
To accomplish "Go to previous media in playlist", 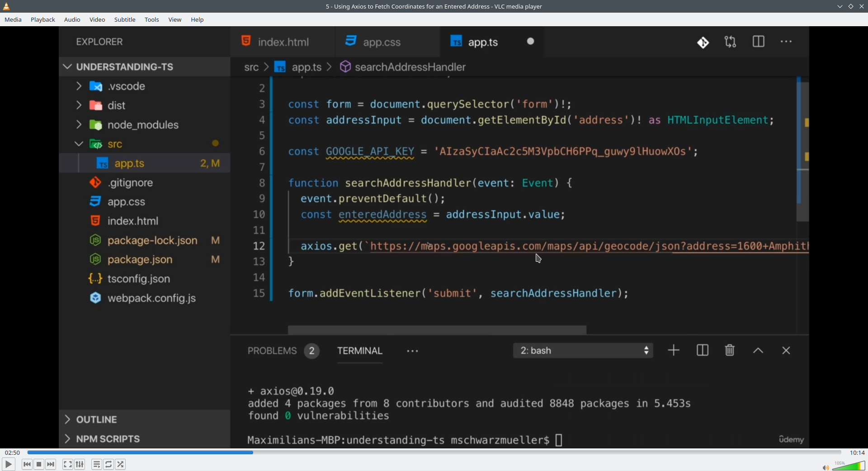I will click(x=27, y=464).
